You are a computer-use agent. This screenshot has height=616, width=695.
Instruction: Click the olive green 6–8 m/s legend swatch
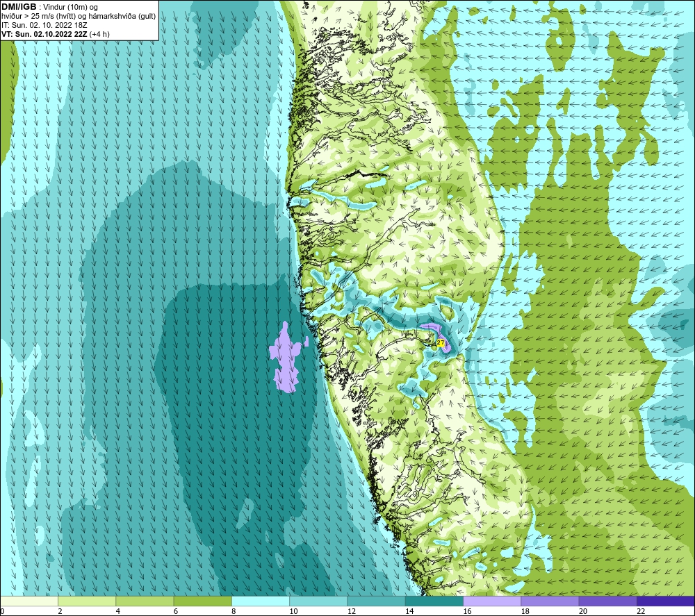[202, 601]
